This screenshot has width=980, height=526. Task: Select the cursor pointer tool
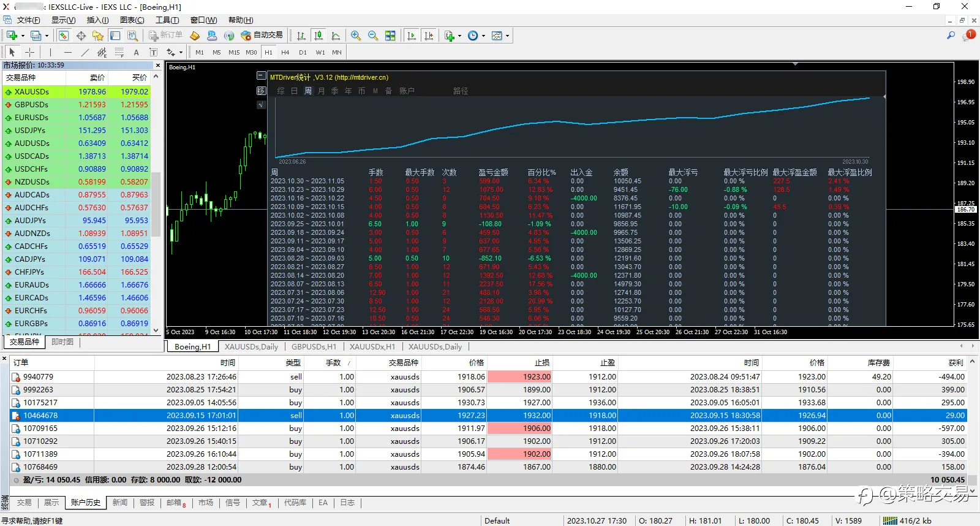click(12, 52)
